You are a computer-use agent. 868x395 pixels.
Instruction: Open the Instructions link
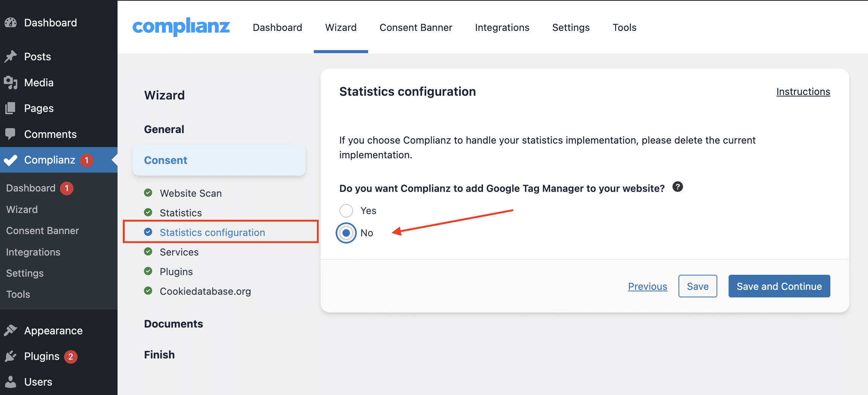click(803, 92)
